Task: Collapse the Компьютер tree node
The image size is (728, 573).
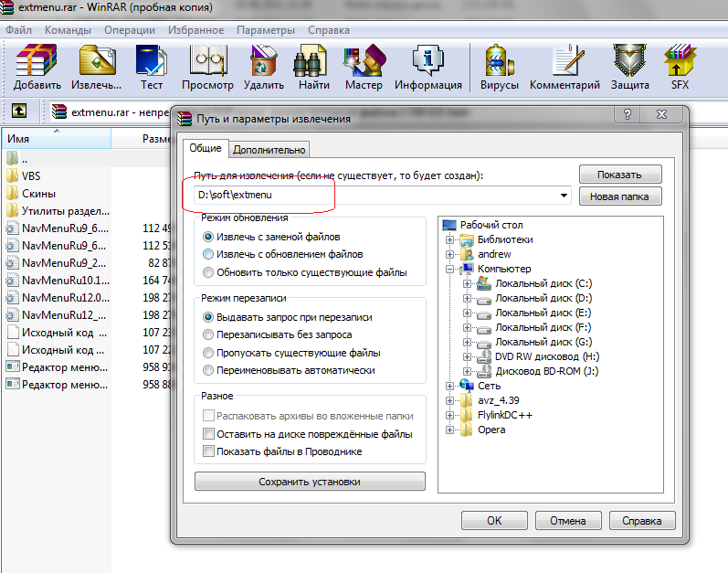Action: pos(449,270)
